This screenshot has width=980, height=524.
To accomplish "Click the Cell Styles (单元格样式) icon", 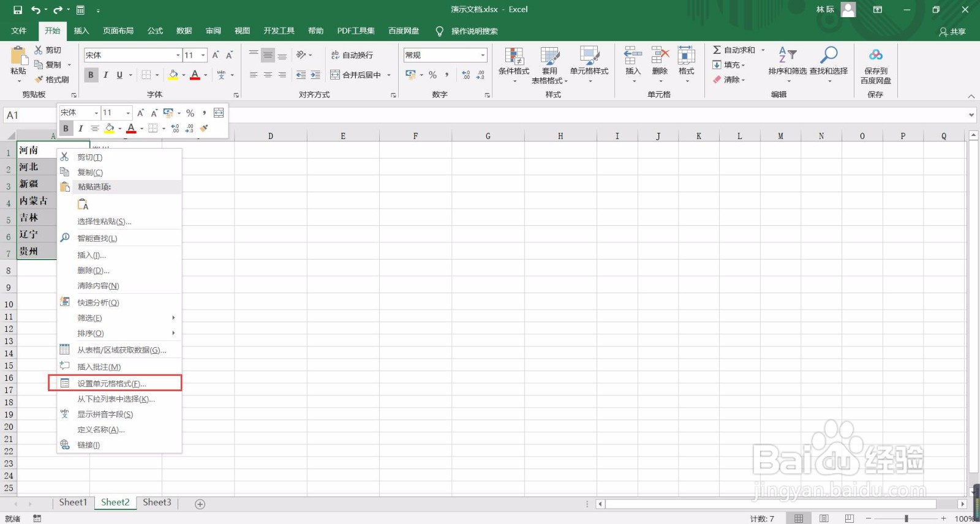I will (x=589, y=56).
